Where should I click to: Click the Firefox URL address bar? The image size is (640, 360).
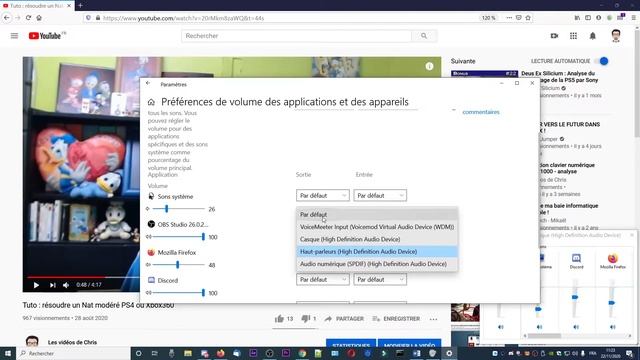286,18
